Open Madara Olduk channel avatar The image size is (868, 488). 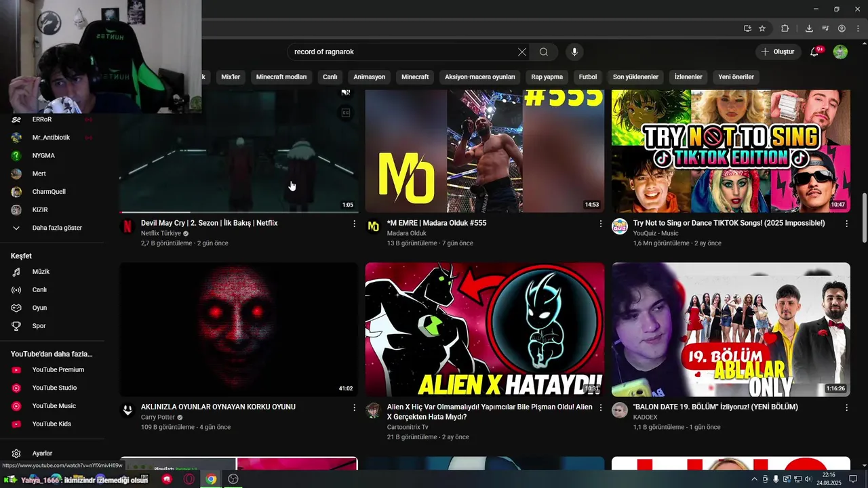point(373,226)
